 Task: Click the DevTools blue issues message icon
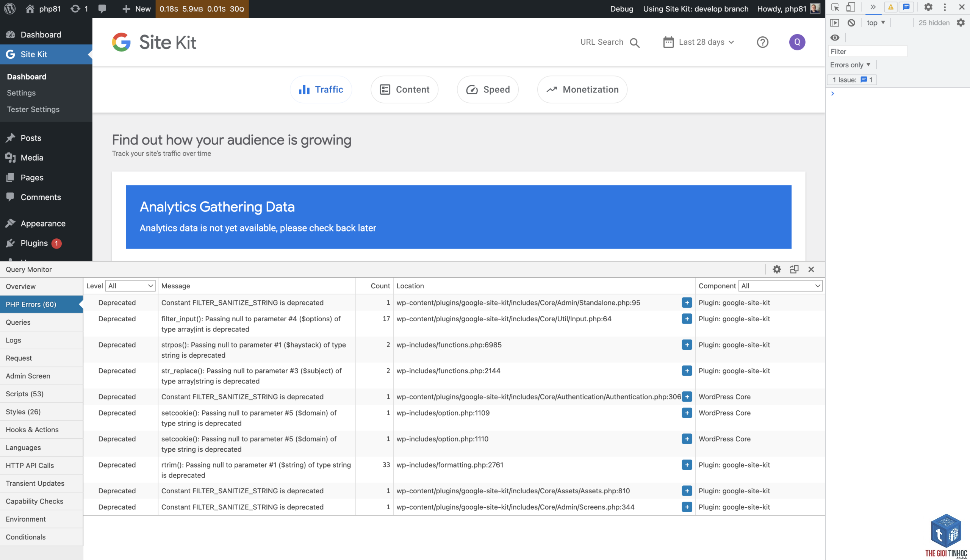click(x=906, y=7)
